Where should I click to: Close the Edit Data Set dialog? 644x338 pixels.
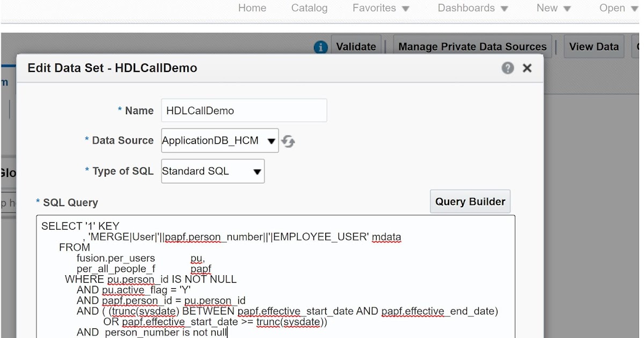click(526, 68)
